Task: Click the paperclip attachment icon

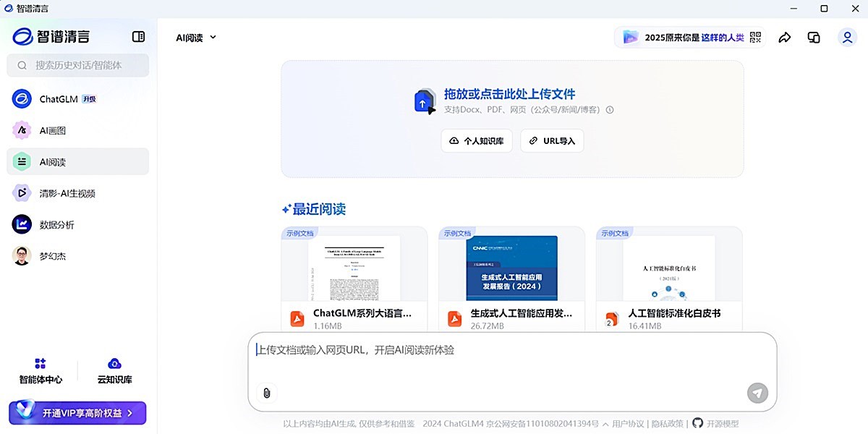Action: click(x=266, y=393)
